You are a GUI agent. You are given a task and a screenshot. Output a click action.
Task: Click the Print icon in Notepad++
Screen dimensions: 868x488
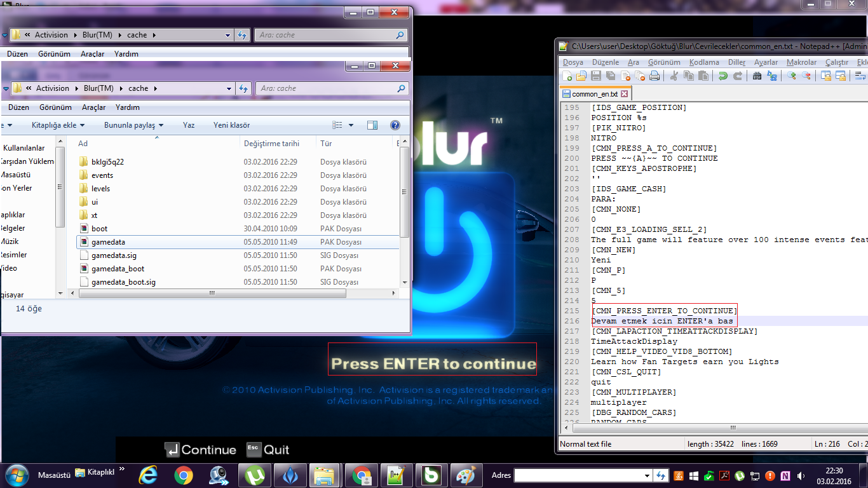pos(654,76)
